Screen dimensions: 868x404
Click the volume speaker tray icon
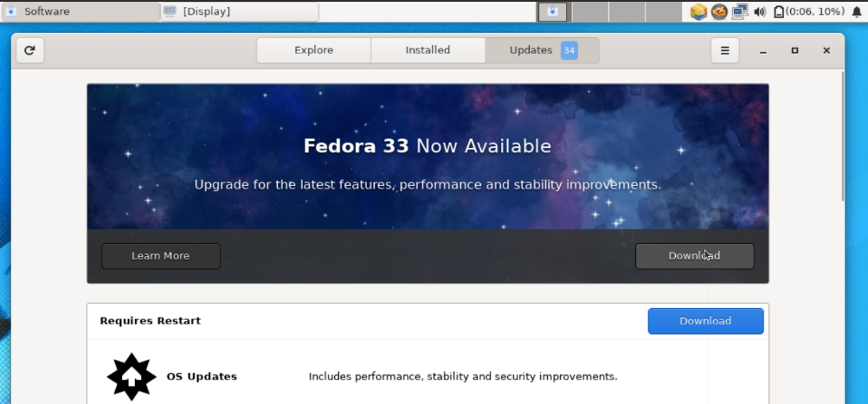[x=760, y=11]
